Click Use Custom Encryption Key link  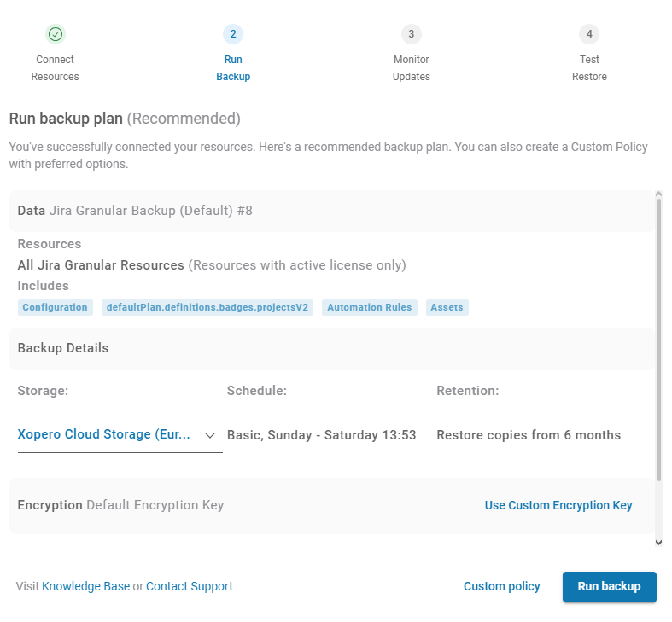tap(558, 505)
